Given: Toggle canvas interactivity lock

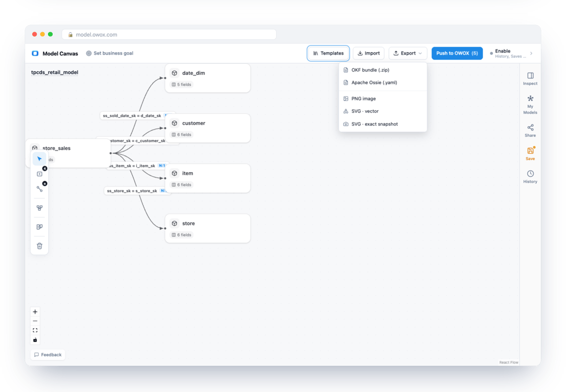Looking at the screenshot, I should pyautogui.click(x=35, y=340).
